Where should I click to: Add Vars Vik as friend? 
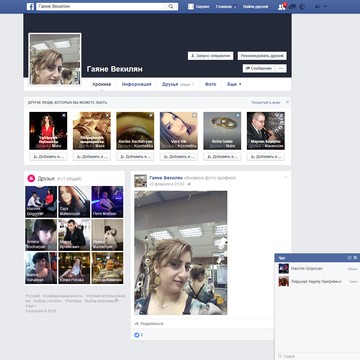tap(179, 157)
